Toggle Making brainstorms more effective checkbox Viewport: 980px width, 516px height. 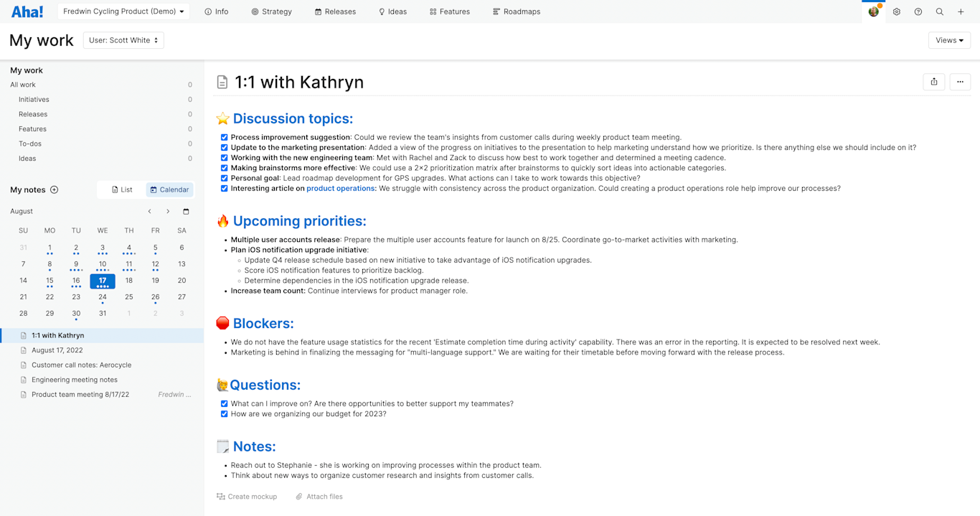coord(225,168)
